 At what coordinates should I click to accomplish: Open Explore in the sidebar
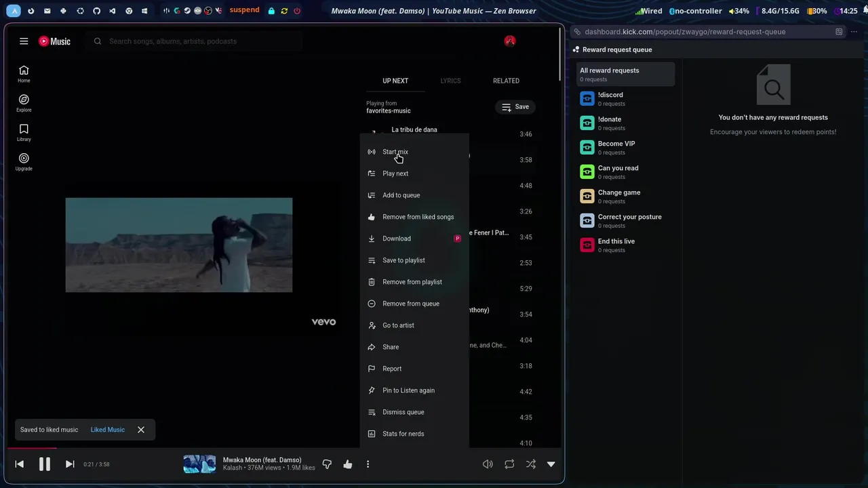pos(24,103)
